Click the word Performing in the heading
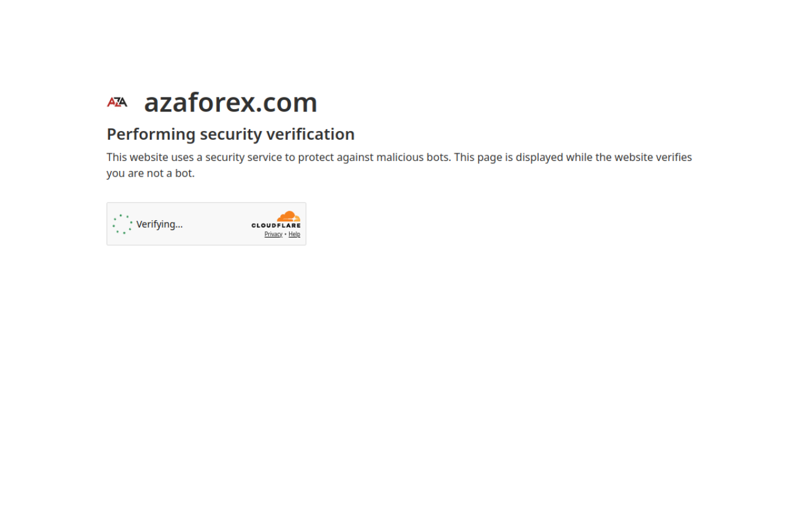This screenshot has height=532, width=799. pos(151,134)
